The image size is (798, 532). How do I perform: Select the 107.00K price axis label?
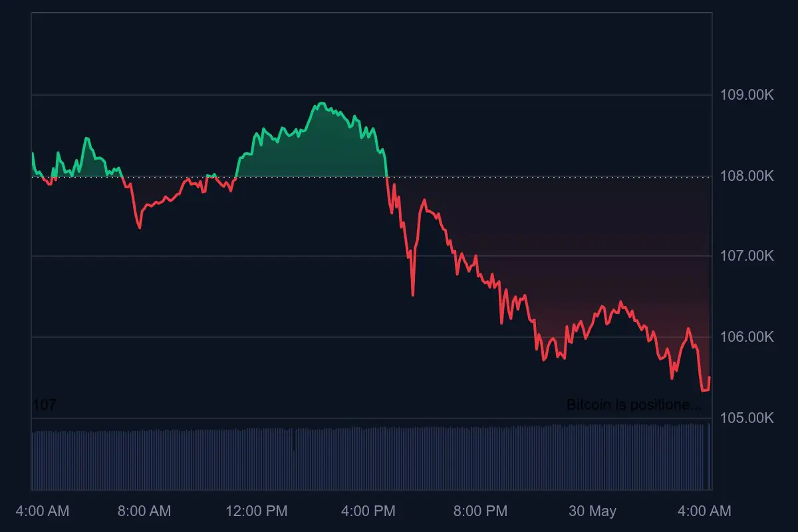[x=747, y=256]
